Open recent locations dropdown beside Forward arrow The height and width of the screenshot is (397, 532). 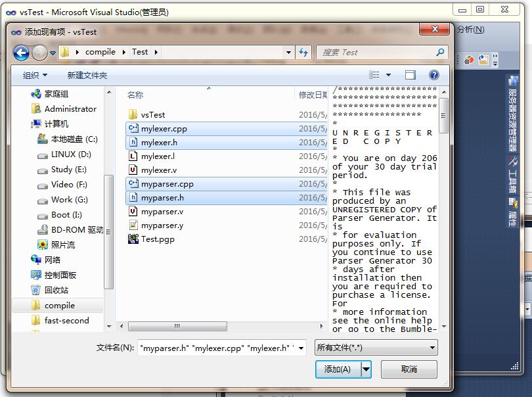click(x=53, y=53)
